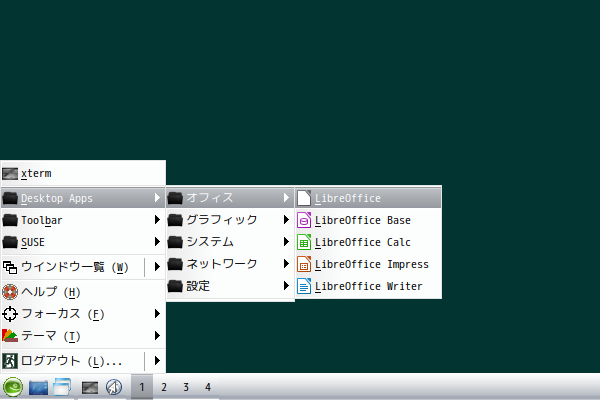Choose LibreOffice Base from the menu
This screenshot has height=400, width=600.
click(x=368, y=220)
